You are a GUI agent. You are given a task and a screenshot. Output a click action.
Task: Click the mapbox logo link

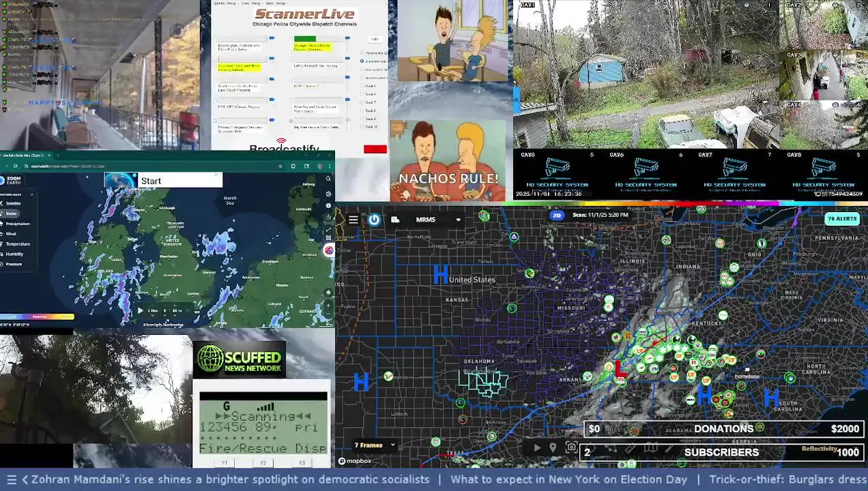pos(355,461)
